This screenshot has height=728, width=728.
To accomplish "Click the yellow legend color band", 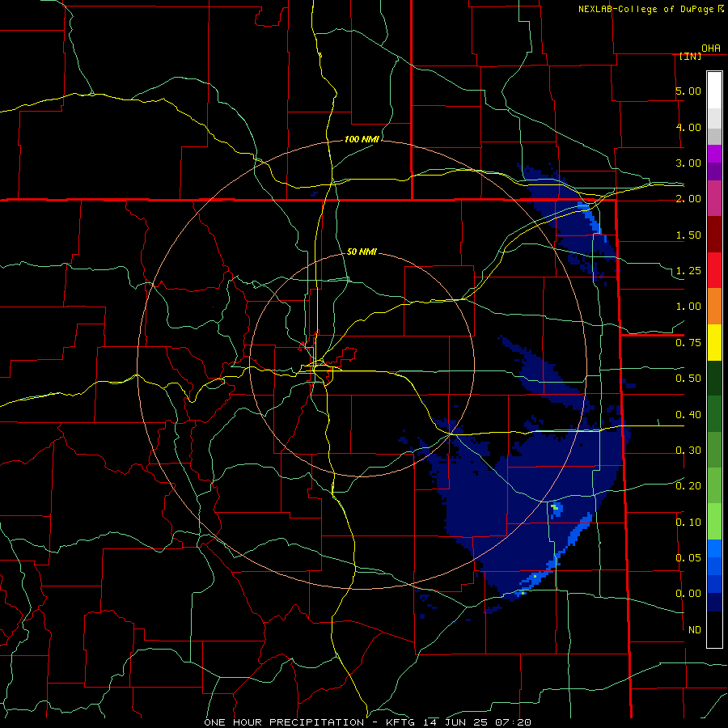I will [x=714, y=342].
